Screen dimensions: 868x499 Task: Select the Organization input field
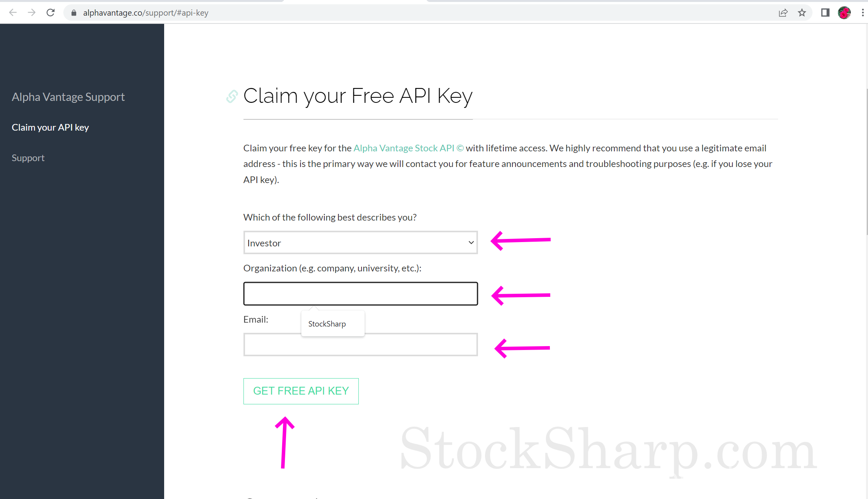360,293
